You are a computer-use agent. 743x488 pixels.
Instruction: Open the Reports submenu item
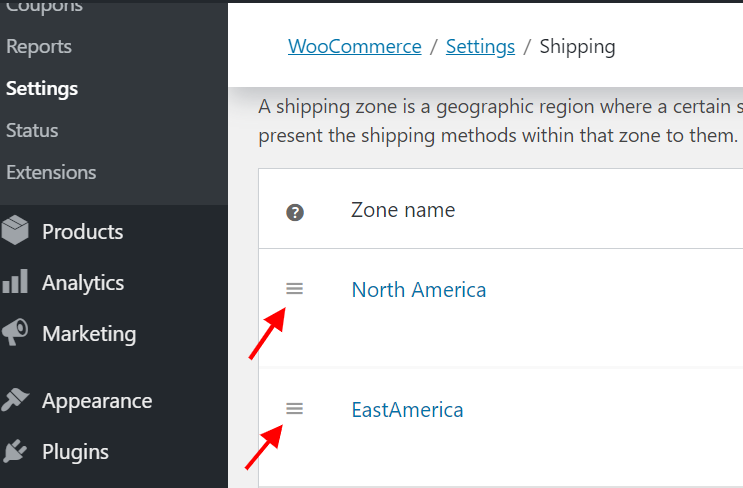[39, 46]
